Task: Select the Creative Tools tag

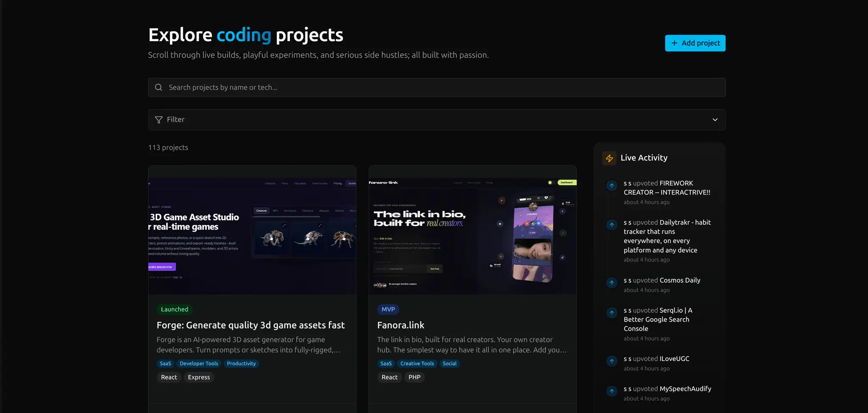Action: (417, 363)
